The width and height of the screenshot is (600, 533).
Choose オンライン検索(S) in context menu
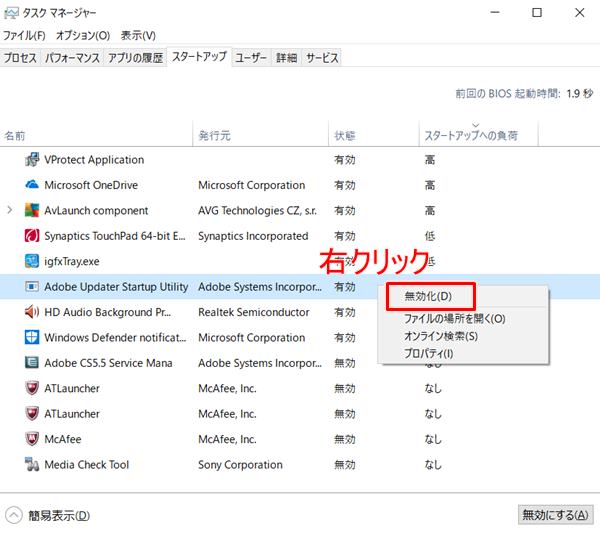(441, 336)
